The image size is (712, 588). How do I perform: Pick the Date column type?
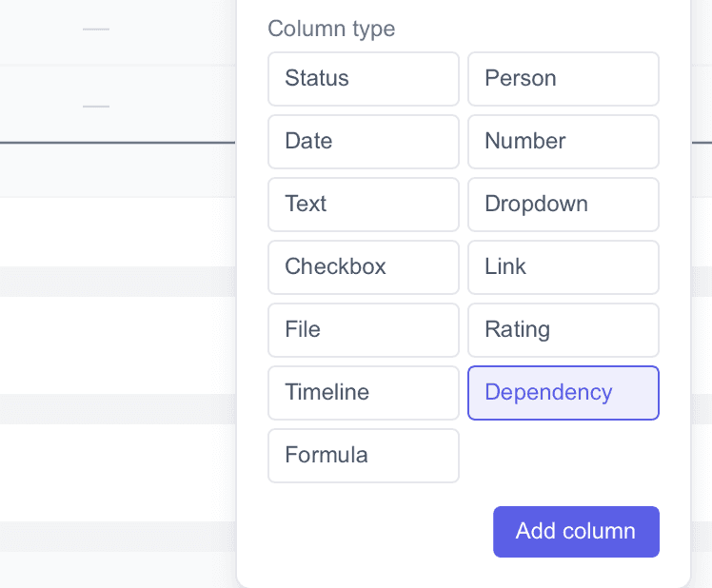pyautogui.click(x=363, y=142)
